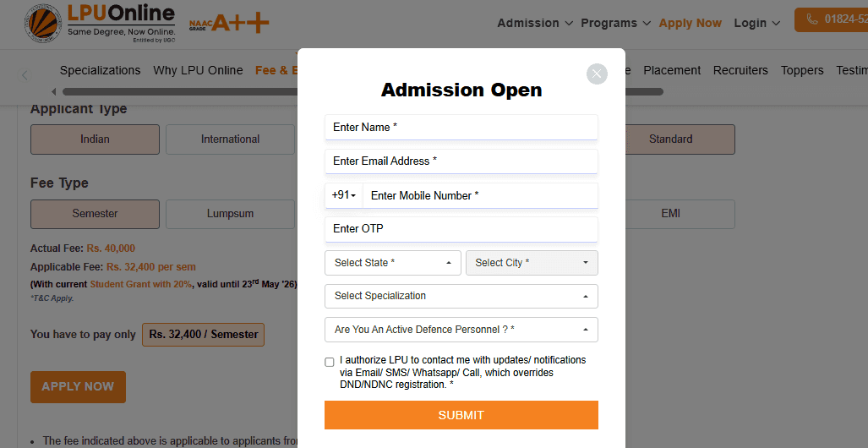Close the Admission Open popup
868x448 pixels.
click(597, 74)
